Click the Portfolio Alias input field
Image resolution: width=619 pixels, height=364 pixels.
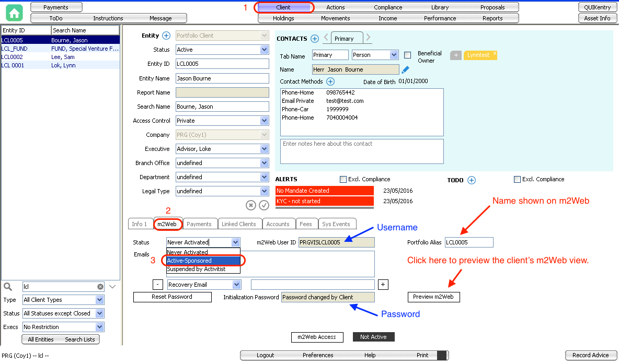click(x=468, y=242)
